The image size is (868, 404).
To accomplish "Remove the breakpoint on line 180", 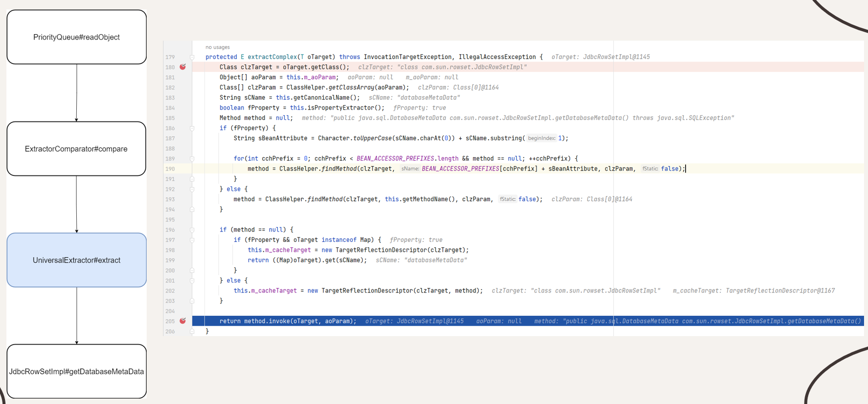I will 183,67.
